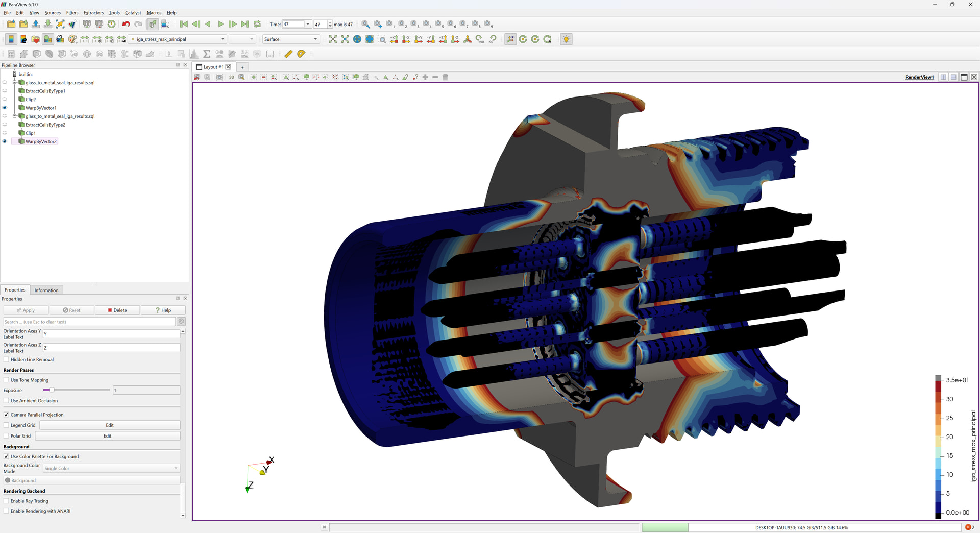Add a new layout tab
This screenshot has width=980, height=533.
point(242,67)
